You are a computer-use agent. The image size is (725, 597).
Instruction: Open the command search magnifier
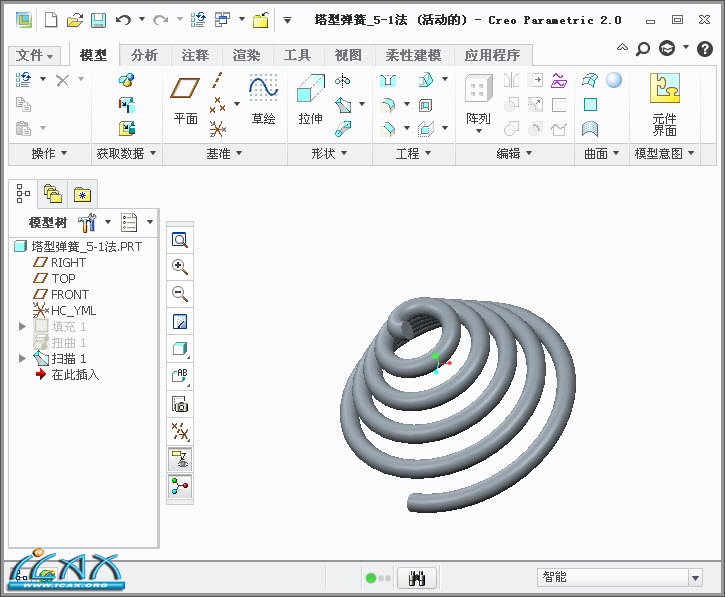click(643, 49)
